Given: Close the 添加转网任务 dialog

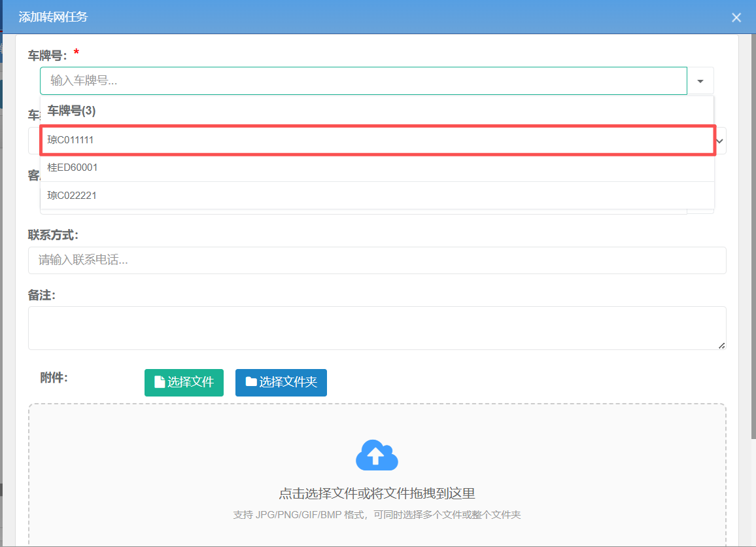Looking at the screenshot, I should coord(736,18).
